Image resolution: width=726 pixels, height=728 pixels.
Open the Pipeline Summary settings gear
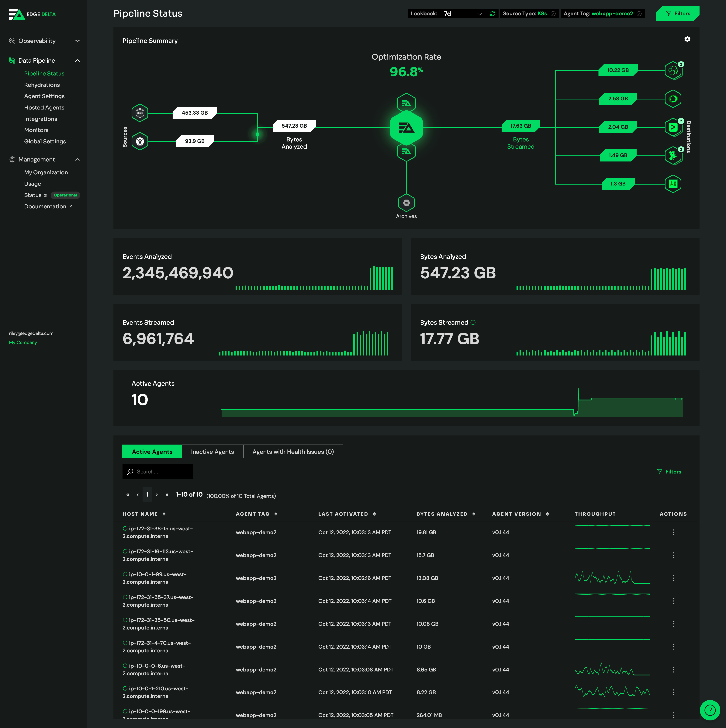point(687,40)
